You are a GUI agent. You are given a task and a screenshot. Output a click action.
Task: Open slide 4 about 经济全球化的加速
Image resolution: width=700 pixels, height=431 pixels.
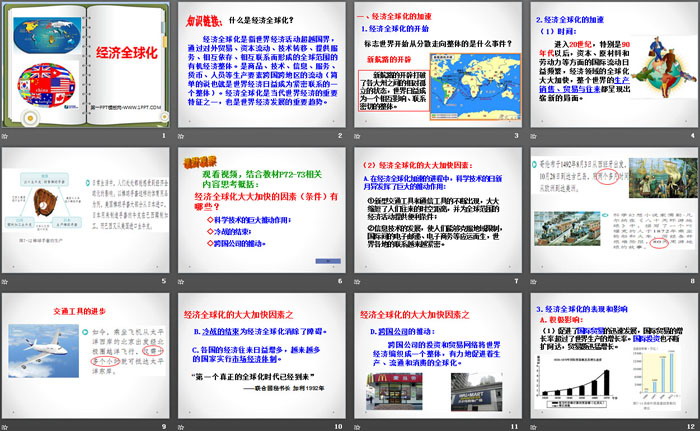pos(611,70)
